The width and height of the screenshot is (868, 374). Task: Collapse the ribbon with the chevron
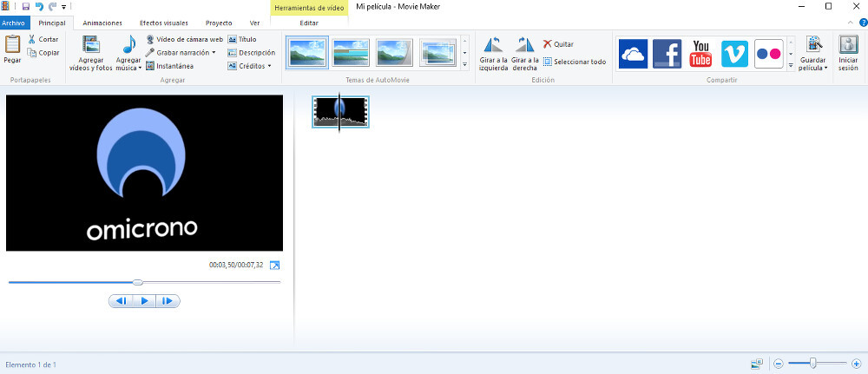point(851,23)
